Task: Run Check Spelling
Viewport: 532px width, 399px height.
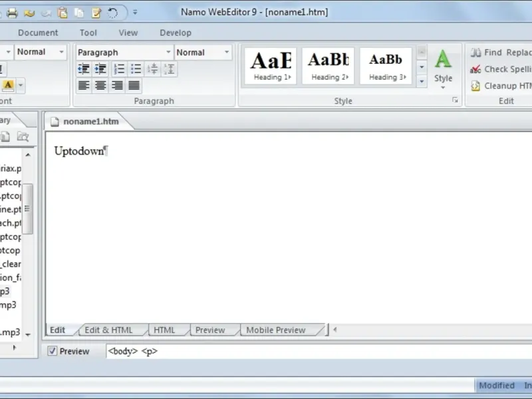Action: 501,69
